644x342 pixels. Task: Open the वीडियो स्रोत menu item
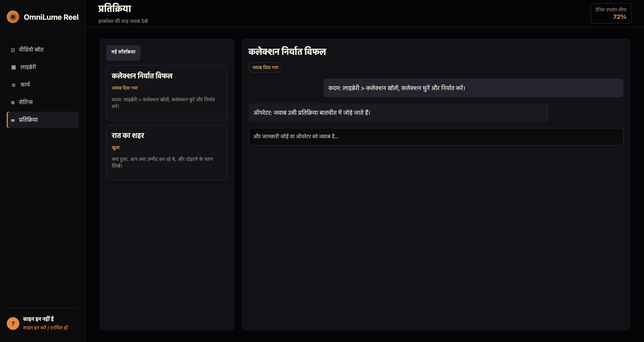tap(43, 50)
